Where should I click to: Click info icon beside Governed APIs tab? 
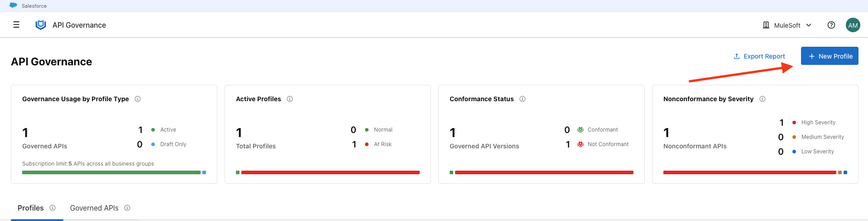point(127,208)
